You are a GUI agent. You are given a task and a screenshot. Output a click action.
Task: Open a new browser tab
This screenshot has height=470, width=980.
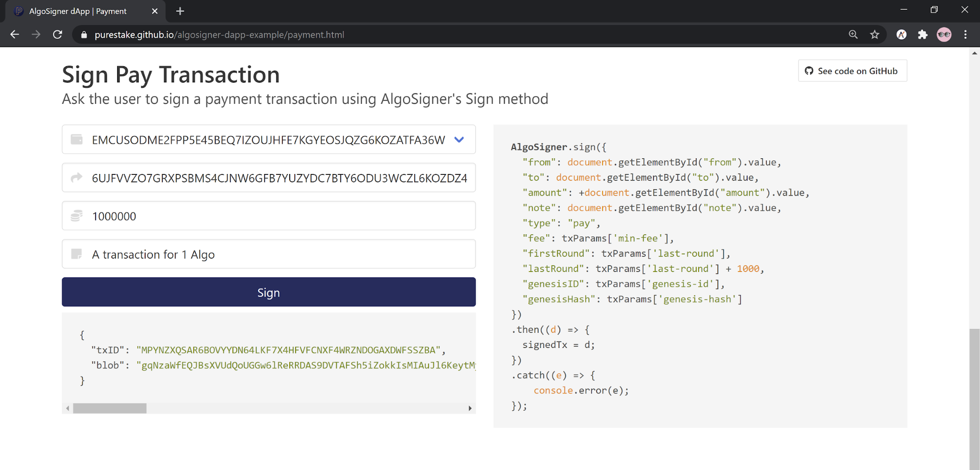pos(179,11)
